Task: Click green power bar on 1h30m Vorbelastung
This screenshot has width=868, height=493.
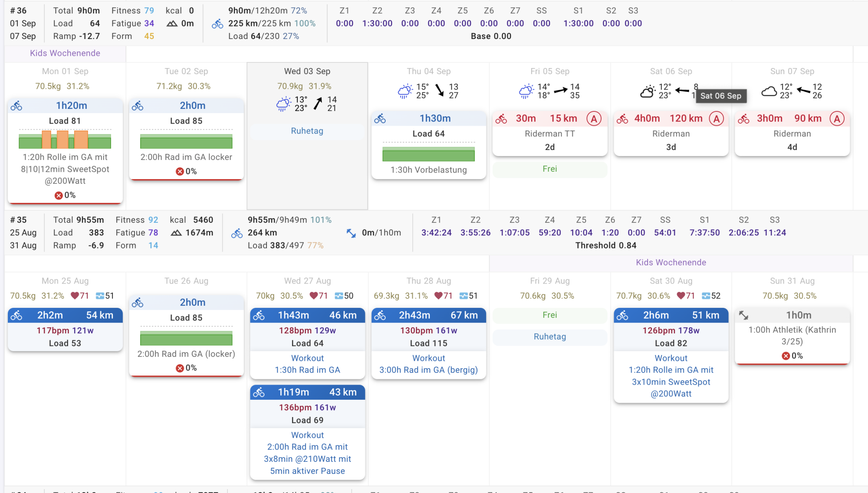Action: pos(428,154)
